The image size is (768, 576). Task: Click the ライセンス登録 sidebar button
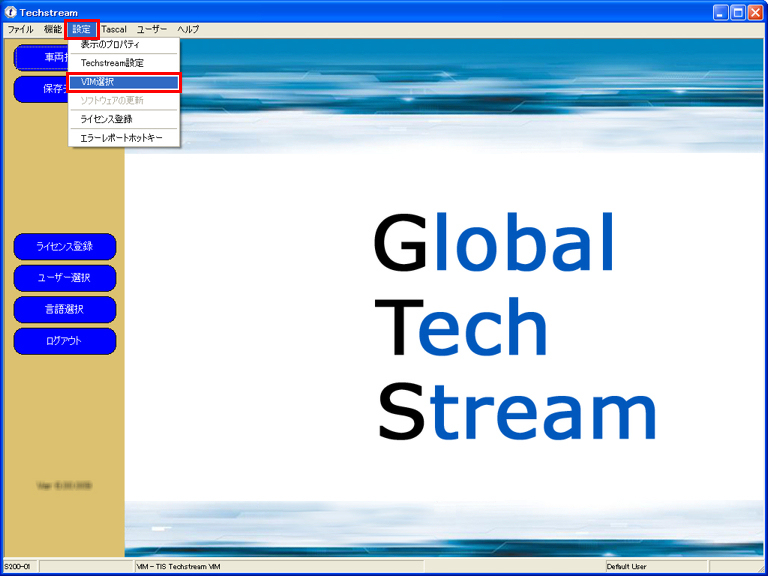pyautogui.click(x=65, y=246)
